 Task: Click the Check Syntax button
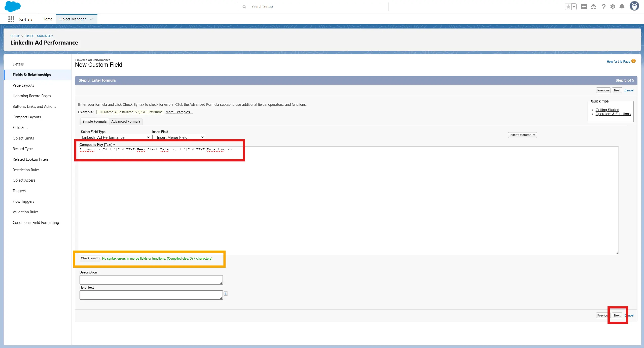(90, 258)
